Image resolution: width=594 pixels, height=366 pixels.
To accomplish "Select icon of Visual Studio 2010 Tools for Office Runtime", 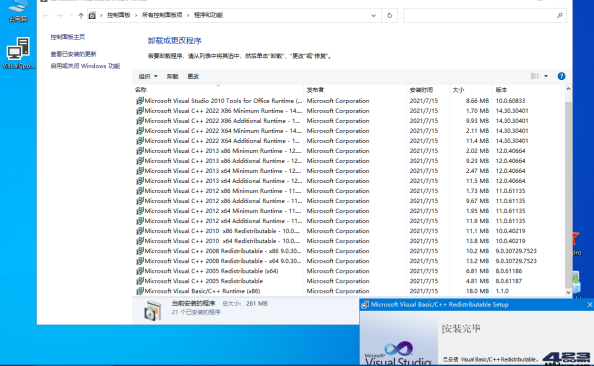I will [x=140, y=101].
